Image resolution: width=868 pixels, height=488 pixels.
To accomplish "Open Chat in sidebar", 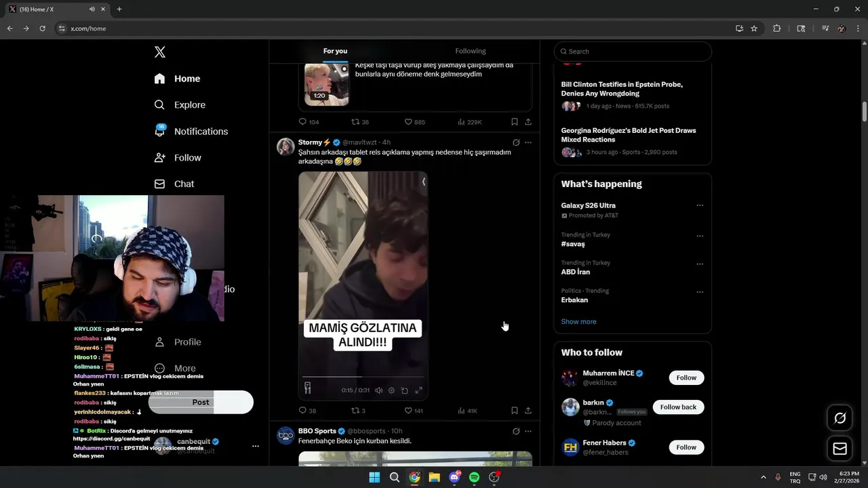I will (174, 184).
